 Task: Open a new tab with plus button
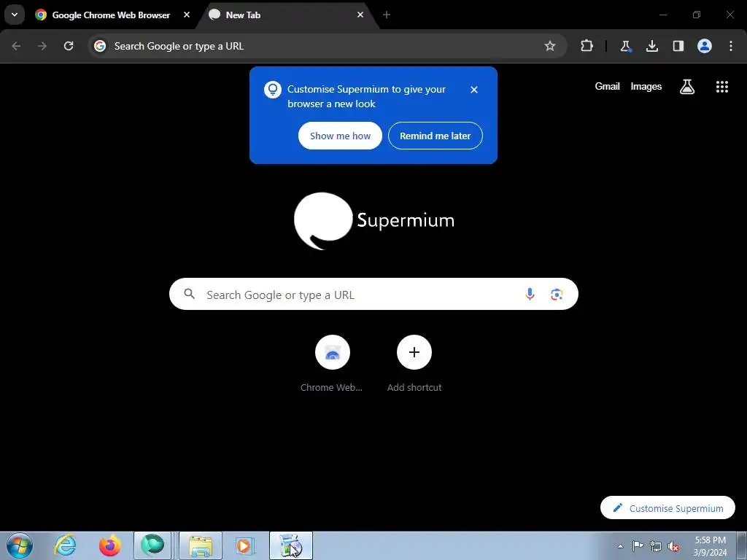[387, 15]
